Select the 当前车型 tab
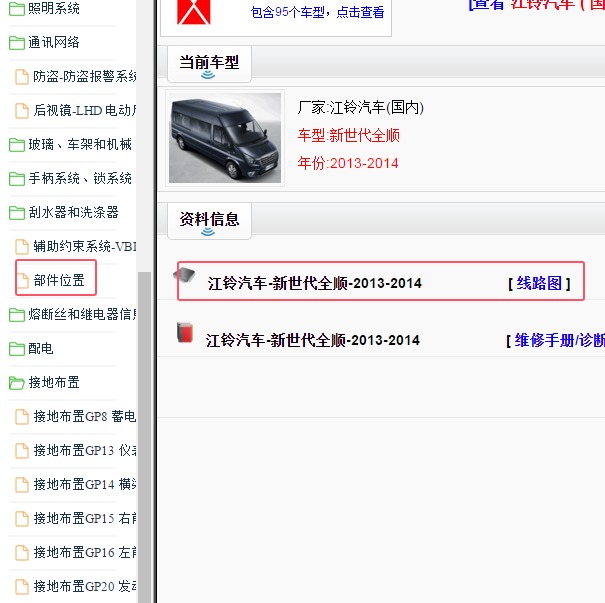This screenshot has height=603, width=605. 209,64
